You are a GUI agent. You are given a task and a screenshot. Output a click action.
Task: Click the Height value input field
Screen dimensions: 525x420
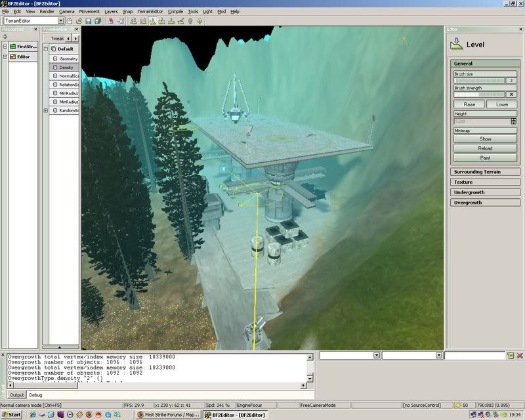tap(482, 121)
